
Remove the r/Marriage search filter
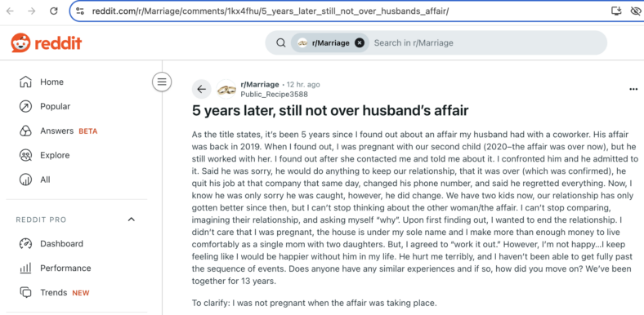[360, 42]
